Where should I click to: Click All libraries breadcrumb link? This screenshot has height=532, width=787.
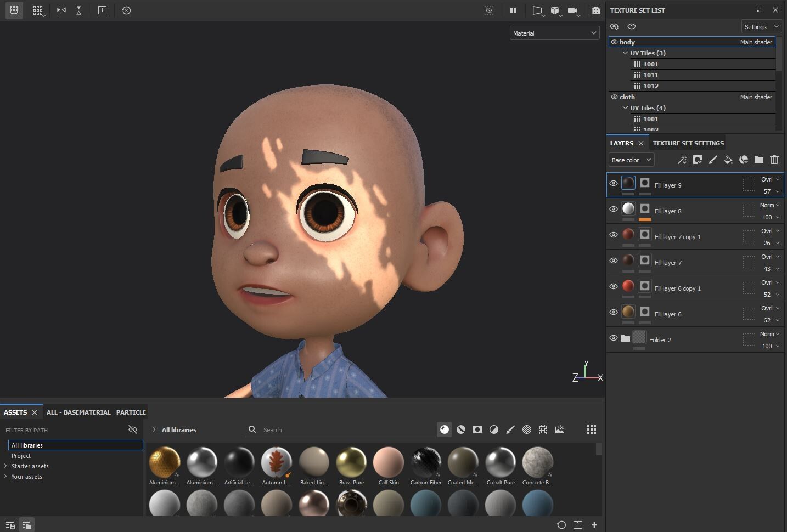tap(179, 430)
